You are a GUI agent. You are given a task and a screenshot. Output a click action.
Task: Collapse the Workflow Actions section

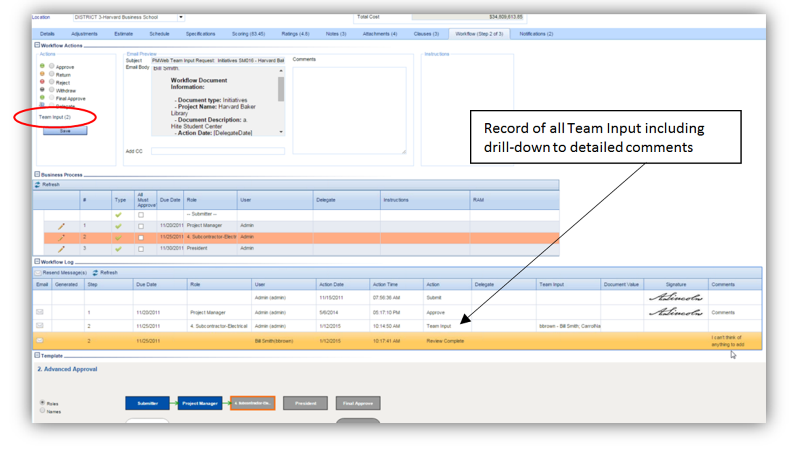tap(37, 45)
